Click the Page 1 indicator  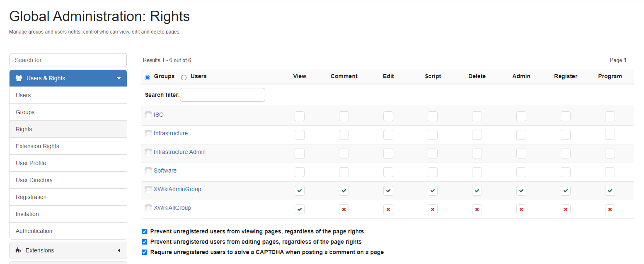[618, 60]
